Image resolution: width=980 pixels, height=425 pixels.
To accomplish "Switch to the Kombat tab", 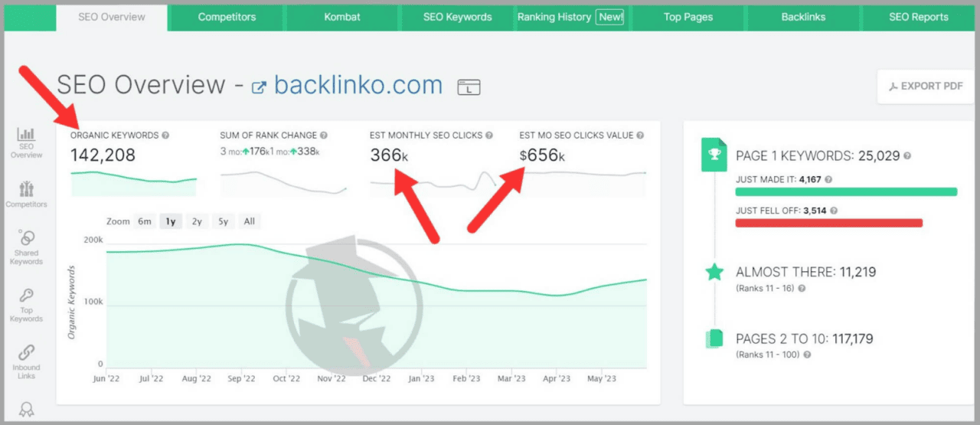I will pos(341,17).
